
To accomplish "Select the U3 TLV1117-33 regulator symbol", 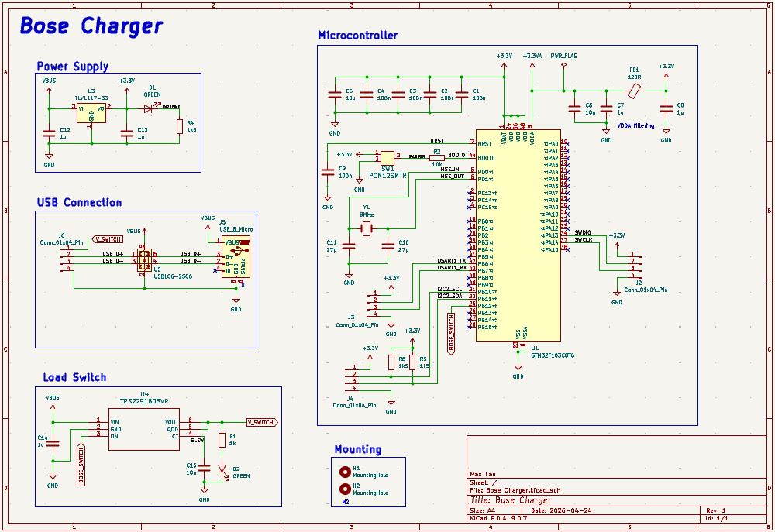I will [91, 112].
